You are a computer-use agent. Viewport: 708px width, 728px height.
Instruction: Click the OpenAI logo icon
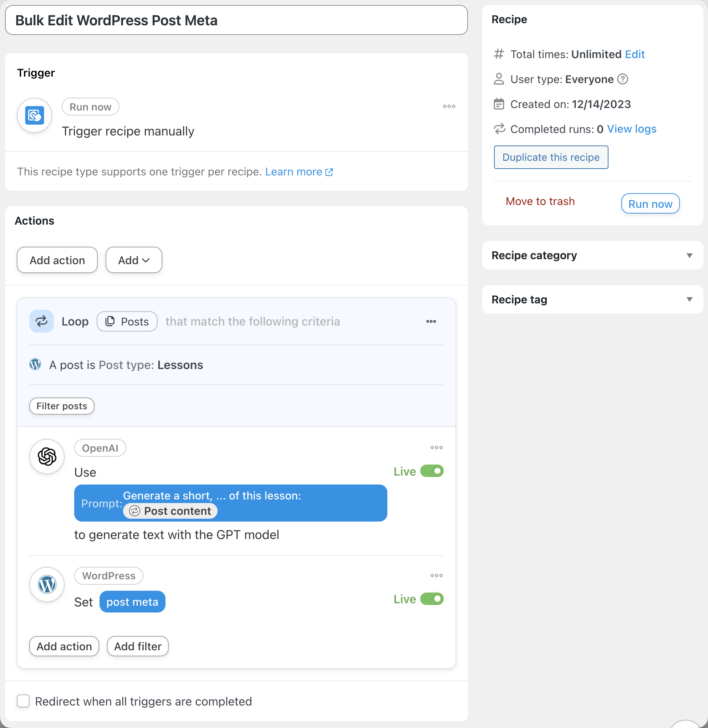tap(47, 456)
